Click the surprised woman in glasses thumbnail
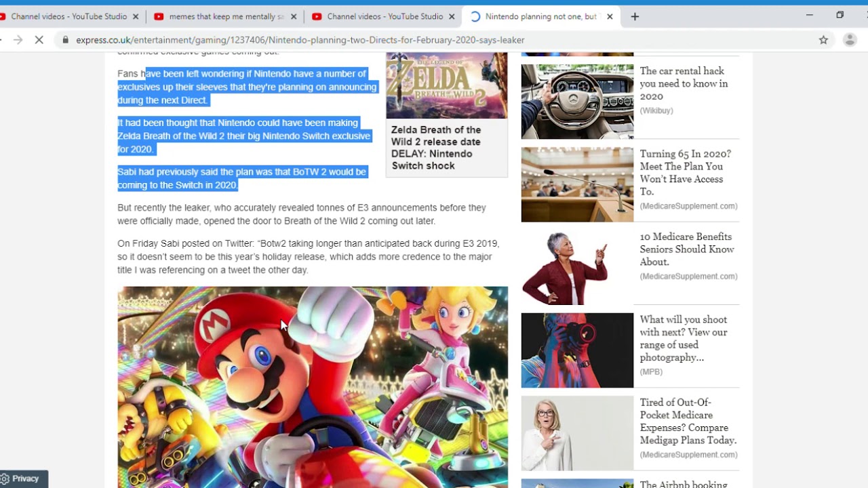Screen dimensions: 868x488 577,433
